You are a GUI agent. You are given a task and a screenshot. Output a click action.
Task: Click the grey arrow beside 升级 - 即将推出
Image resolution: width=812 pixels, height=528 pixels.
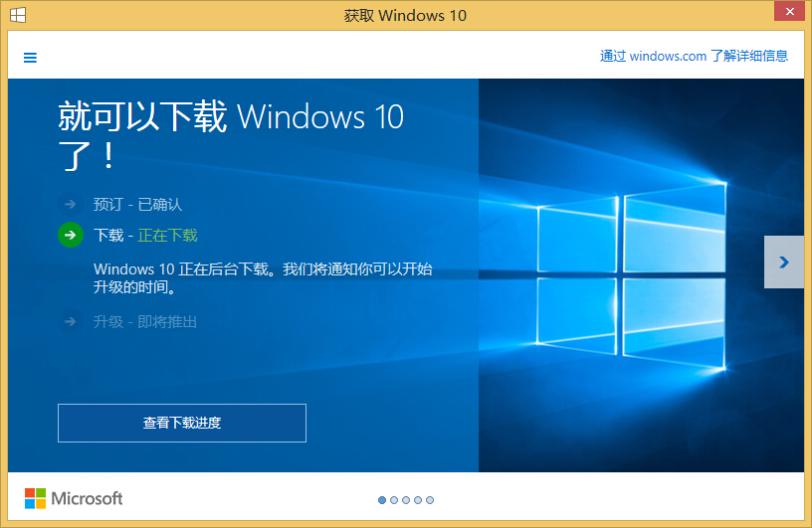[70, 321]
